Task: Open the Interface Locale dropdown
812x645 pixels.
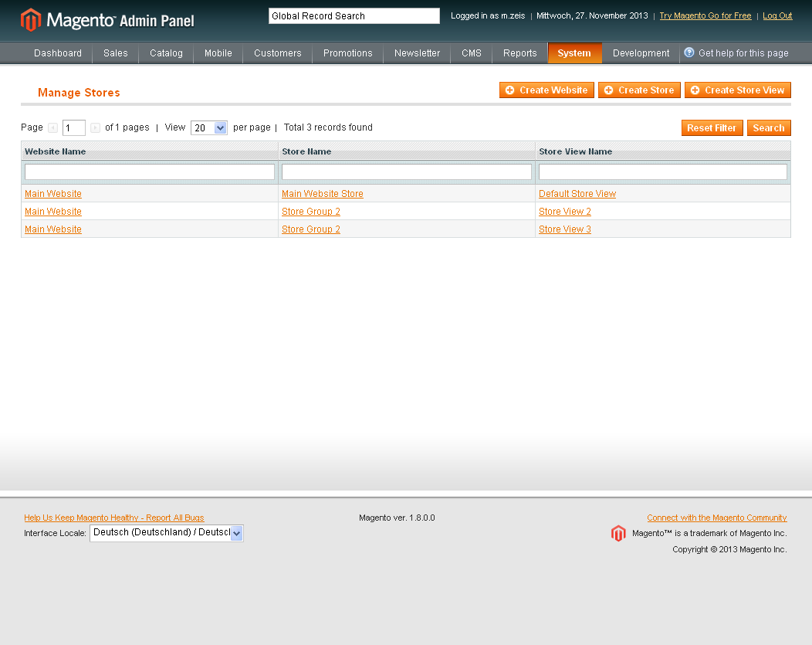Action: pyautogui.click(x=166, y=533)
